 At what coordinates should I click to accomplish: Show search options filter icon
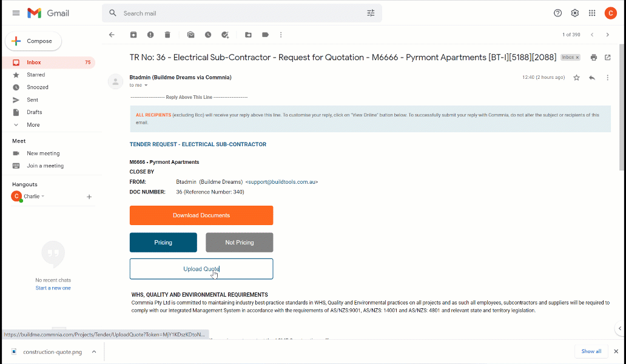371,13
